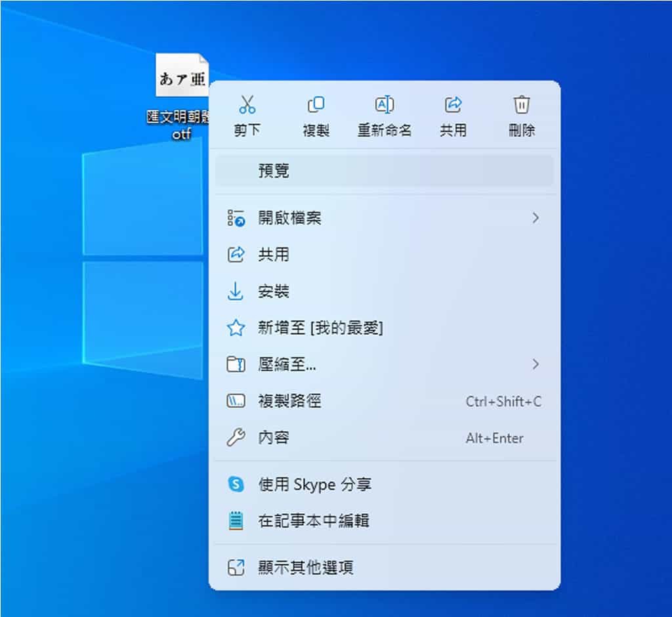Click the 重新命名 label
Image resolution: width=672 pixels, height=617 pixels.
pyautogui.click(x=385, y=130)
